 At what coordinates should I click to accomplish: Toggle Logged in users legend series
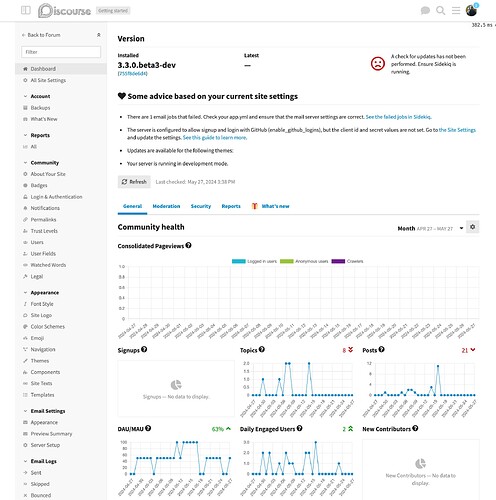[x=254, y=261]
